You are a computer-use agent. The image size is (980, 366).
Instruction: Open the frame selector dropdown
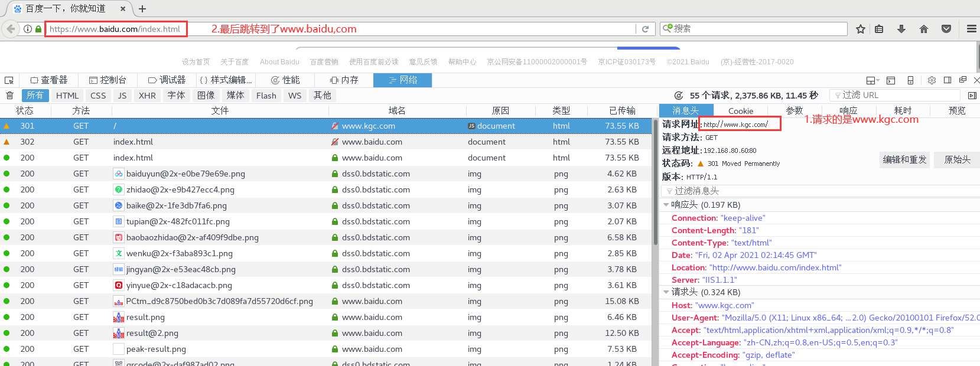click(872, 80)
